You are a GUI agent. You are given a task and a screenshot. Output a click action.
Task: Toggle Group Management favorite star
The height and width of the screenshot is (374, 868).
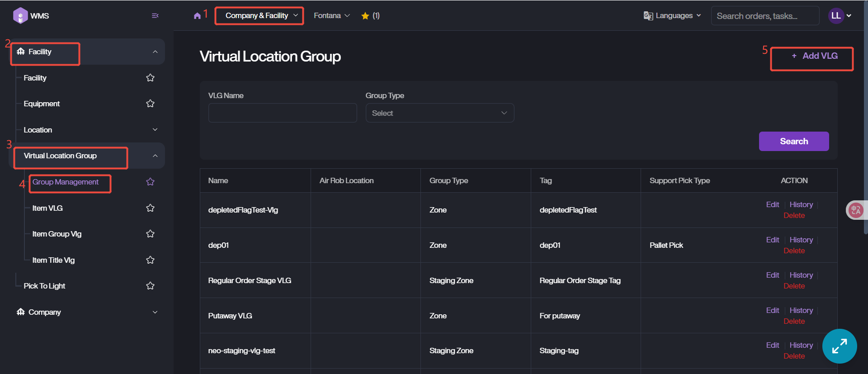tap(151, 182)
